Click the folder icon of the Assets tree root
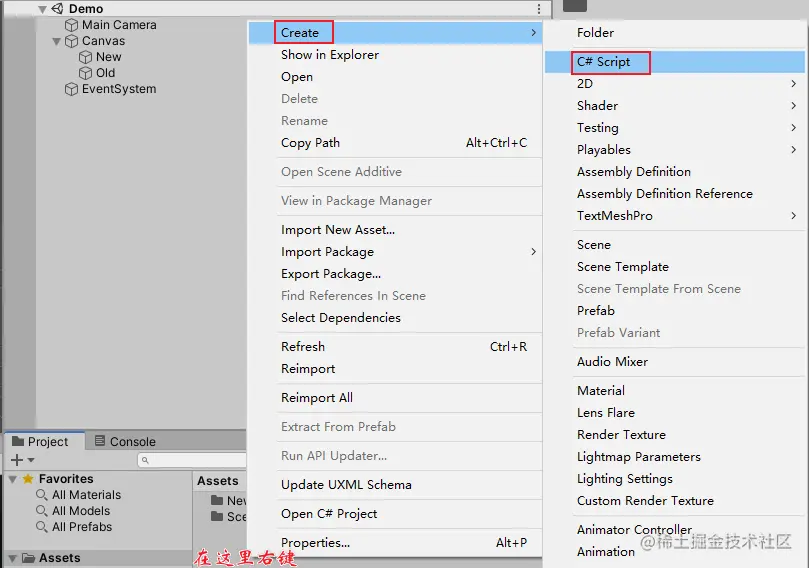 (28, 558)
